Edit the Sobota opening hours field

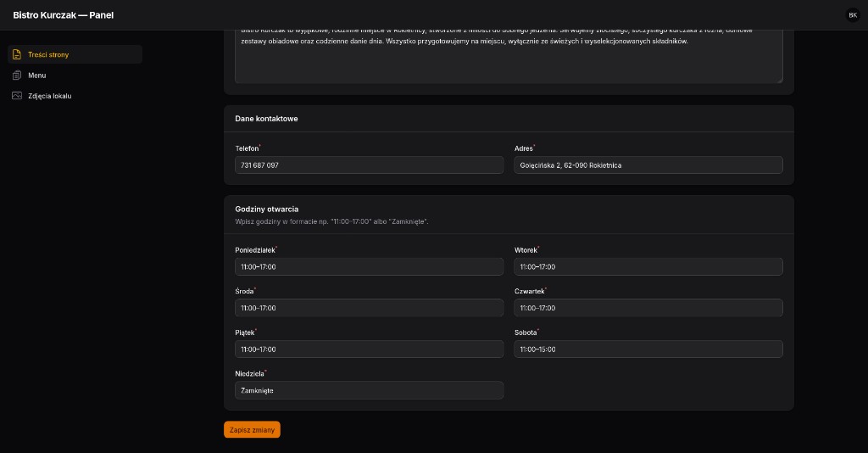click(648, 349)
